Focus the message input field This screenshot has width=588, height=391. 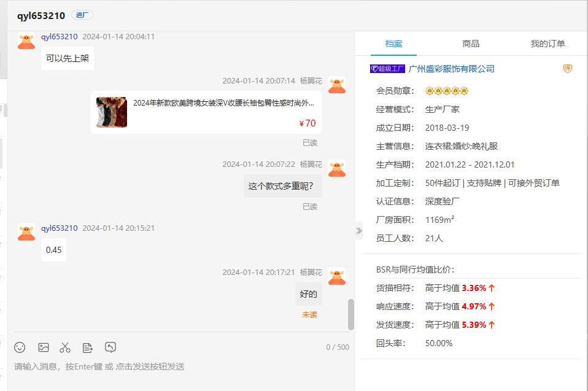pos(178,366)
